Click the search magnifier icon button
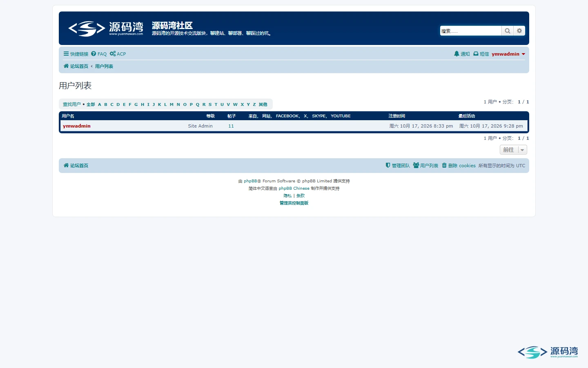The image size is (588, 368). [x=507, y=31]
